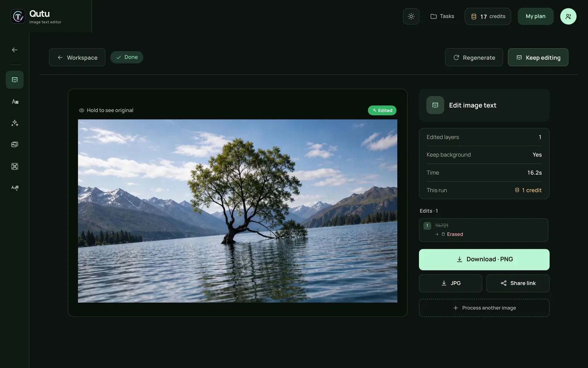Open the user profile avatar
This screenshot has width=588, height=368.
[x=568, y=16]
